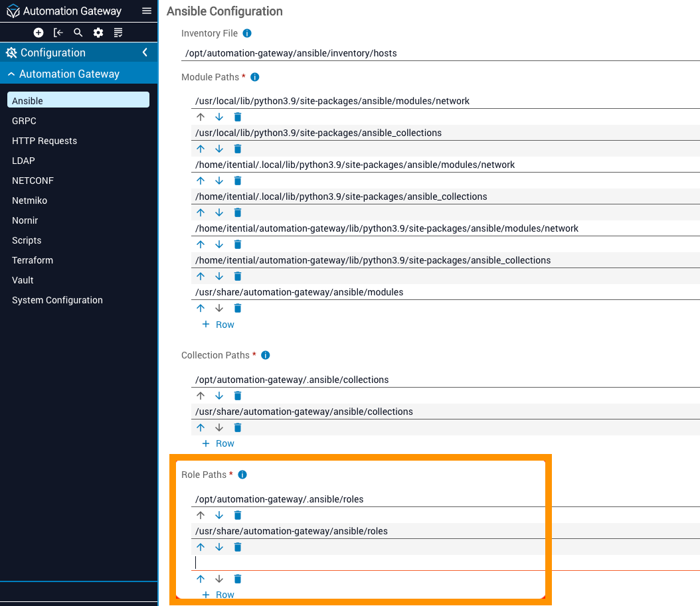This screenshot has height=606, width=700.
Task: Click the Inventory File path field
Action: [x=438, y=53]
